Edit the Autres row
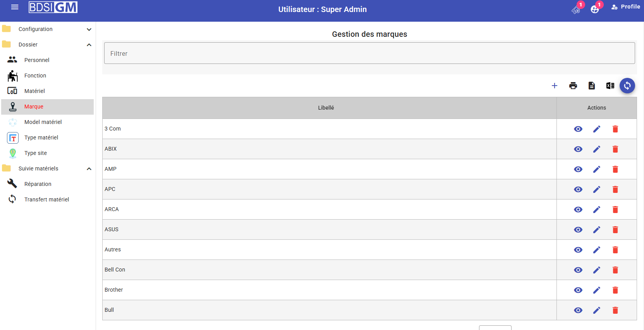The width and height of the screenshot is (644, 330). pos(597,250)
